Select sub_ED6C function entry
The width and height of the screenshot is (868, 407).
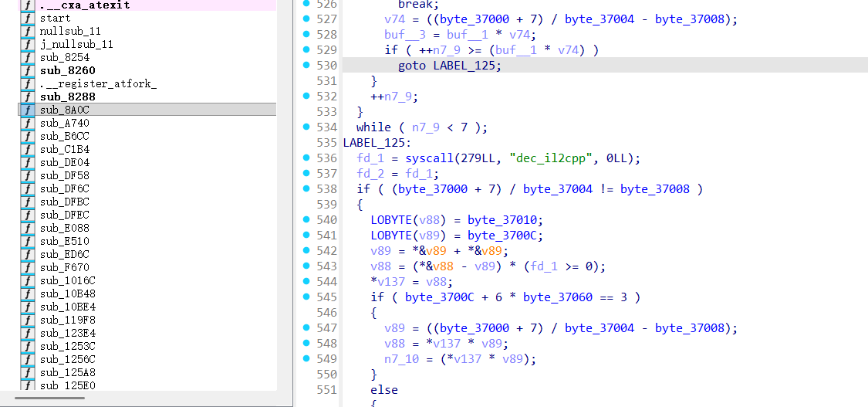[64, 254]
